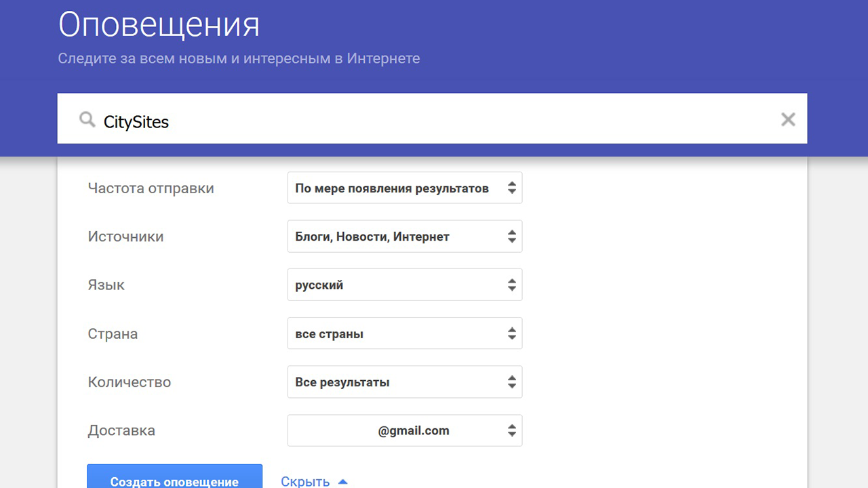Viewport: 868px width, 488px height.
Task: Click the Оповещения page heading
Action: tap(159, 25)
